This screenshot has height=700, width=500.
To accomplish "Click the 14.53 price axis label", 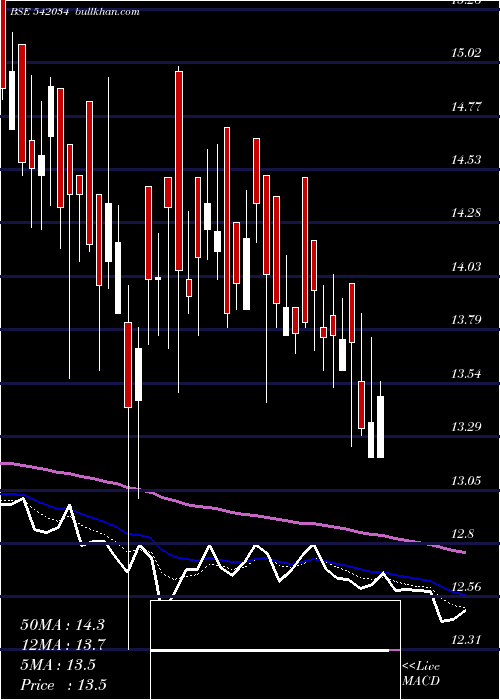I will [x=467, y=159].
